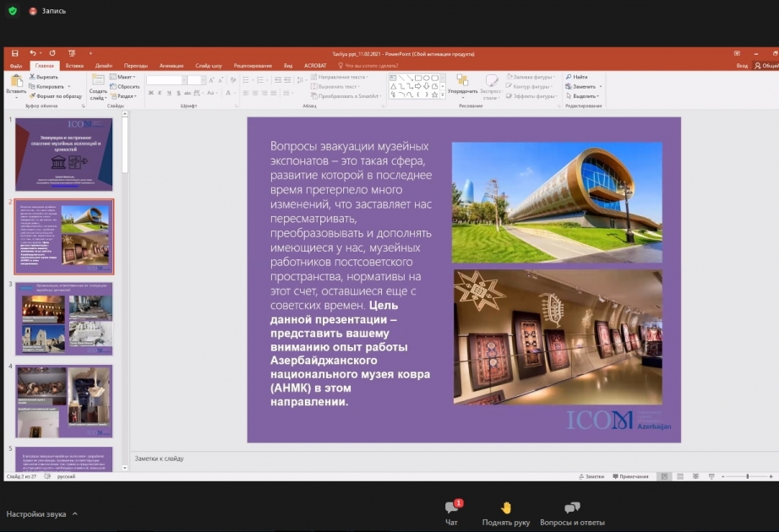Toggle center text alignment
This screenshot has height=532, width=779.
[x=255, y=93]
